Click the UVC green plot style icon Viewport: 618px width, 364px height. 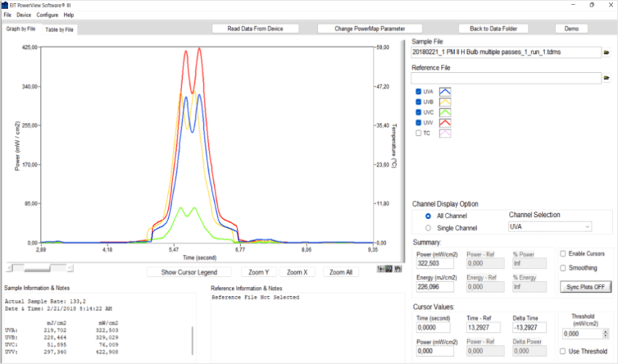[444, 112]
